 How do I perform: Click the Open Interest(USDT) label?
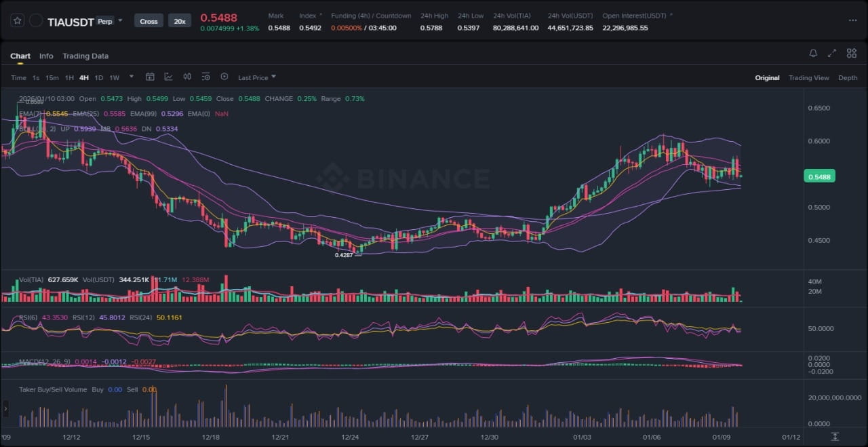click(x=634, y=16)
